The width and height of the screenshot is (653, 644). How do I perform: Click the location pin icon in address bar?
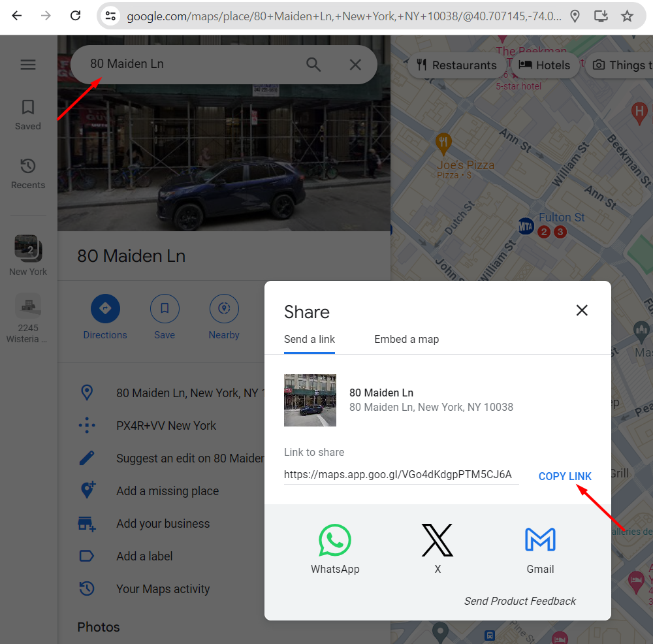tap(575, 16)
